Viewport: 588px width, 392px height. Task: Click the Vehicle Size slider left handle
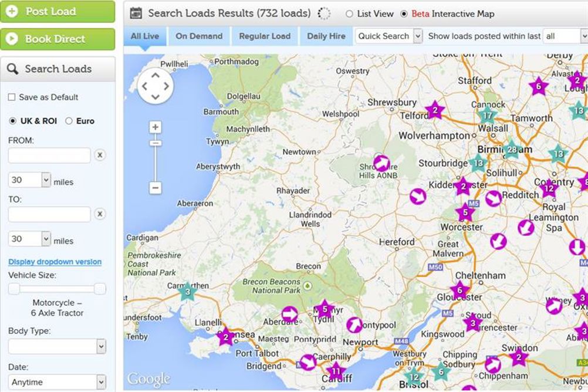[x=14, y=289]
